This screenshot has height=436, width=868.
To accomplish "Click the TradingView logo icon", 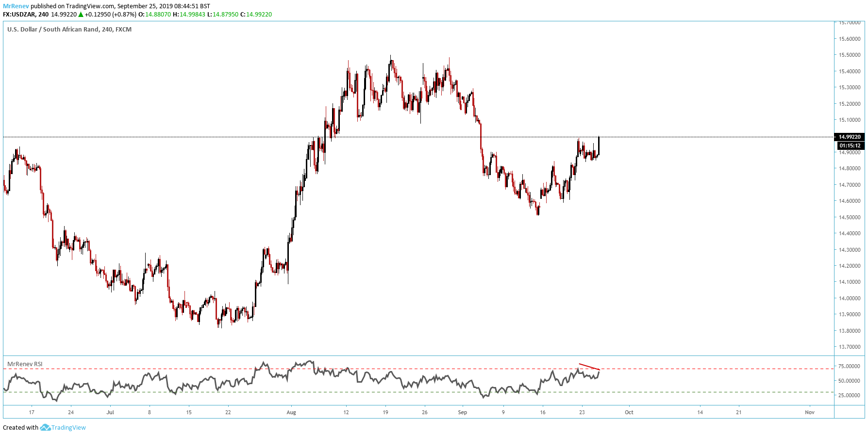I will (x=45, y=427).
